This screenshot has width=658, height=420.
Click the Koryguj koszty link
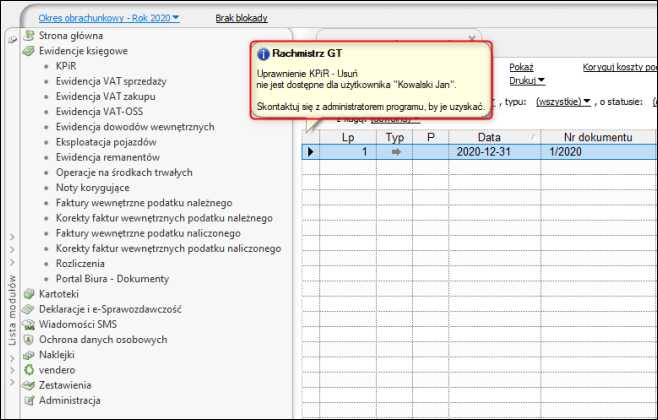pyautogui.click(x=619, y=67)
